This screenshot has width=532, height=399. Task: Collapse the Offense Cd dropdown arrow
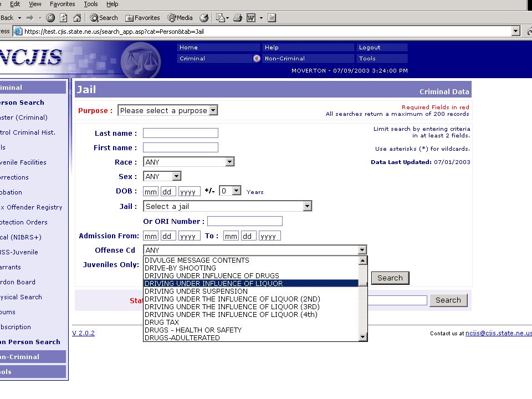pos(362,250)
